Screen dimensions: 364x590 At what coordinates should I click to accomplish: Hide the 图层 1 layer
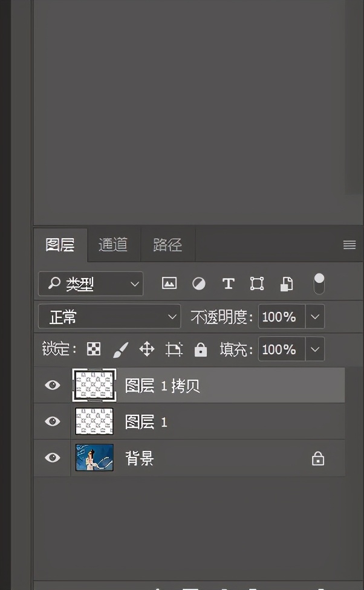(53, 421)
